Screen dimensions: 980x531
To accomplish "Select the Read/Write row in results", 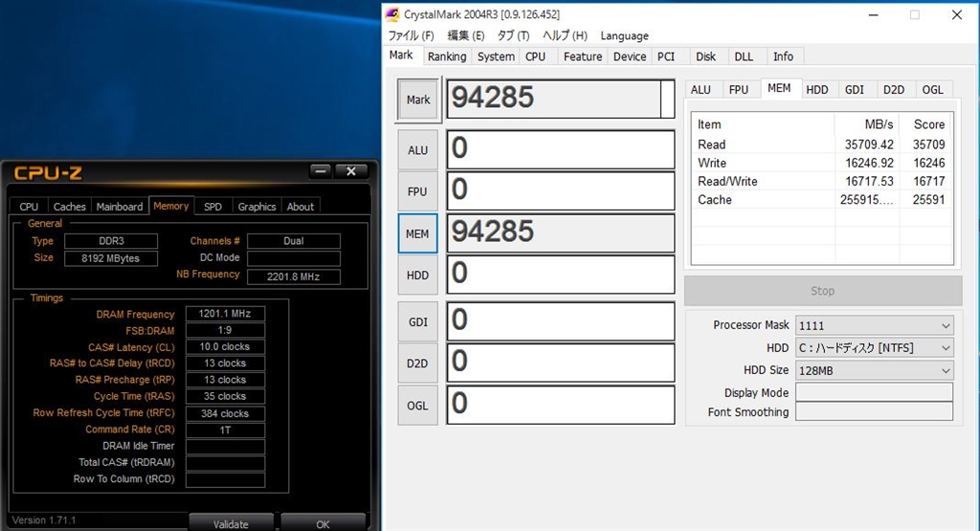I will click(x=822, y=181).
